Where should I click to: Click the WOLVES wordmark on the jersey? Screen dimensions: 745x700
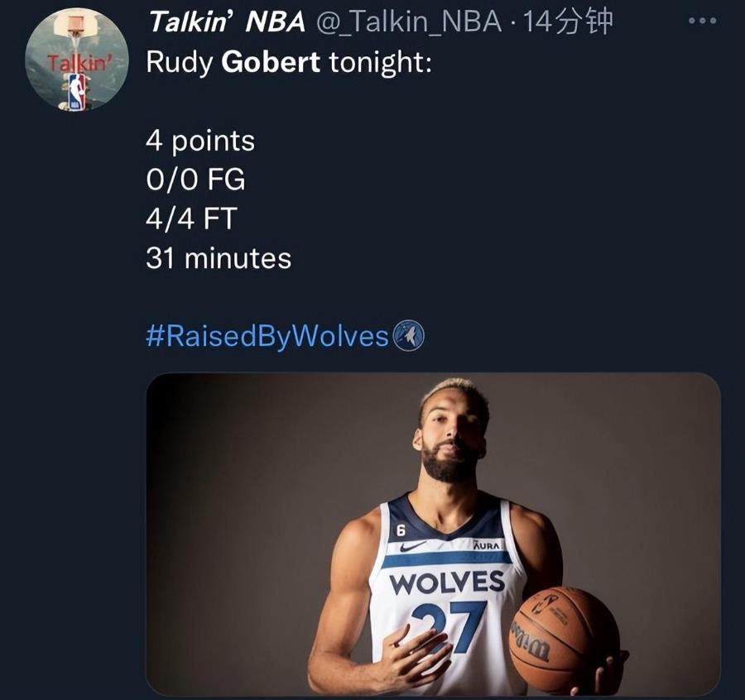[x=447, y=583]
